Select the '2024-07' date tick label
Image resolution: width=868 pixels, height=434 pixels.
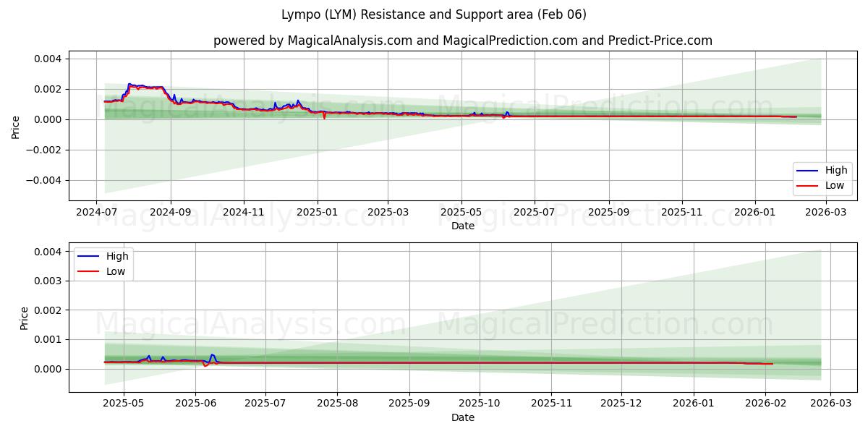(97, 212)
